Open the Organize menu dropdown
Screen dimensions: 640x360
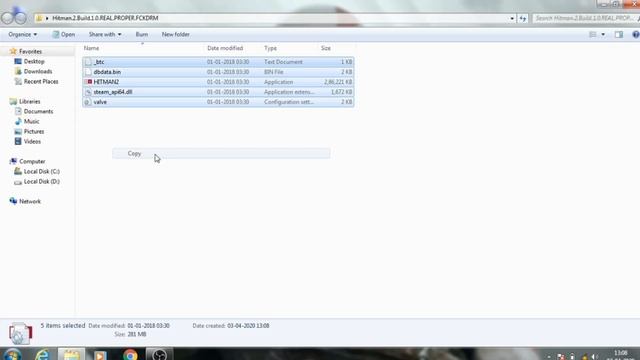pyautogui.click(x=22, y=35)
